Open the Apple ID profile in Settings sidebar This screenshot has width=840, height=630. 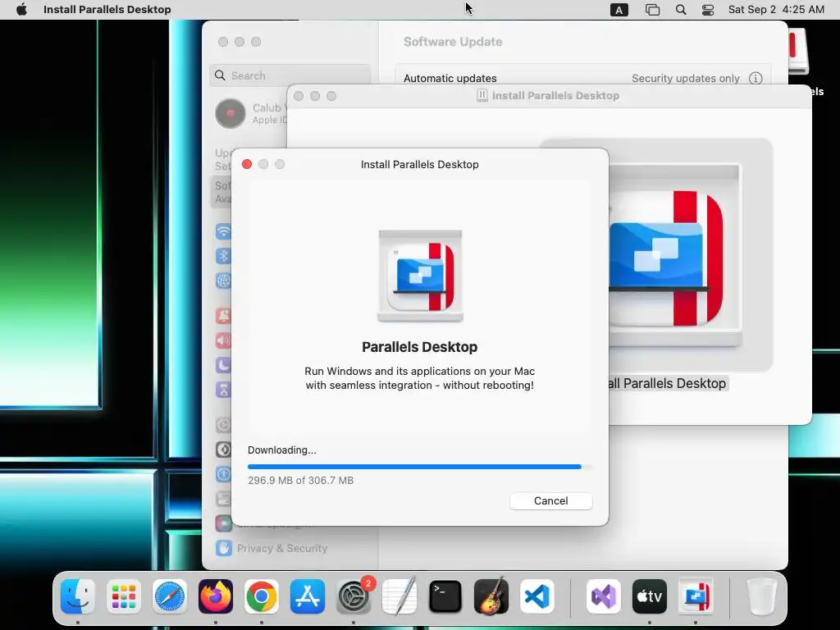click(x=251, y=113)
